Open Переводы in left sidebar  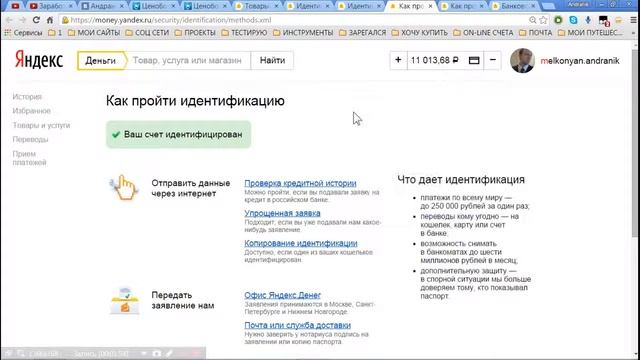click(x=30, y=140)
